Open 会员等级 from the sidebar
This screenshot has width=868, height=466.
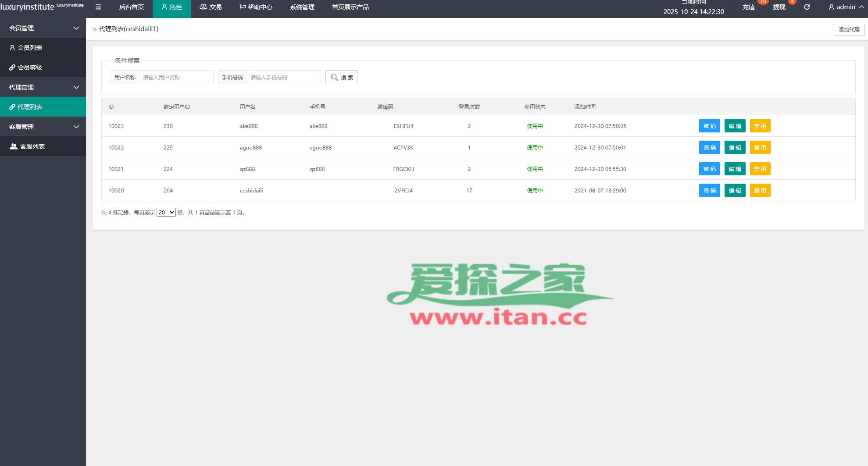(x=30, y=68)
